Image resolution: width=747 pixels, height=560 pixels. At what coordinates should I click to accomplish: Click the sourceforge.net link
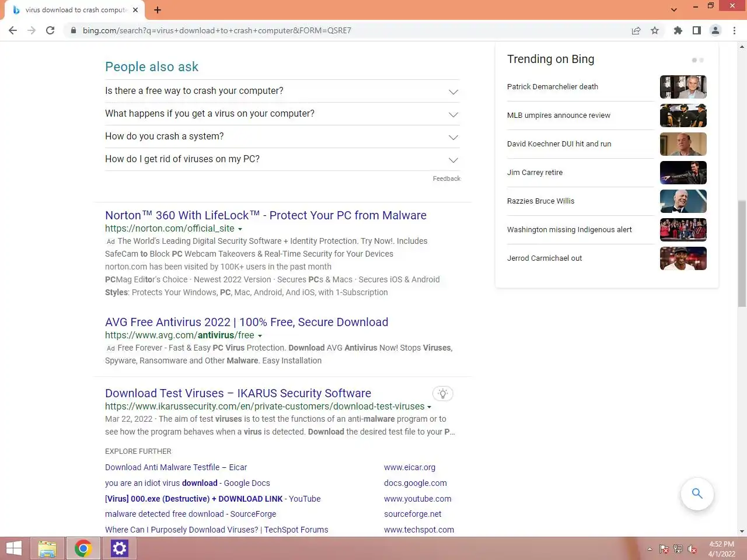point(413,514)
